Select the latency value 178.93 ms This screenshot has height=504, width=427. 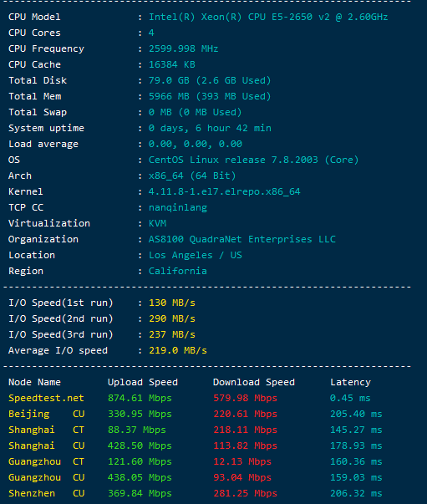tap(356, 445)
